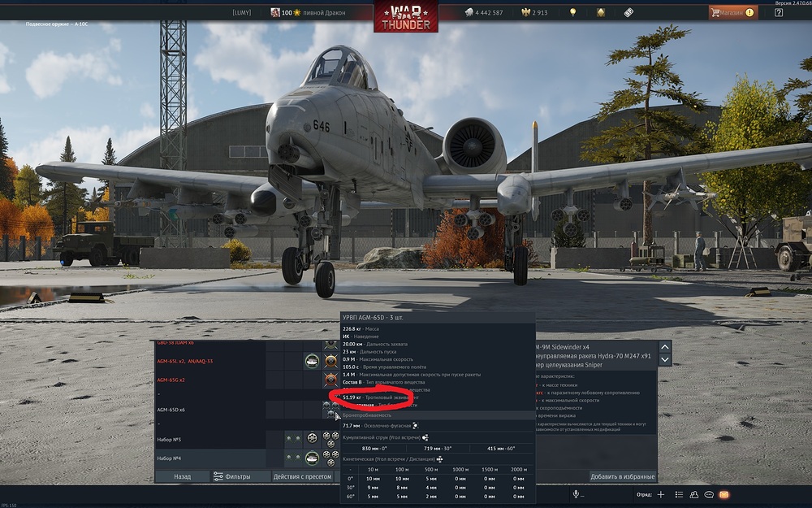This screenshot has height=508, width=812.
Task: Click the 2 913 Golden Eagles amount
Action: (540, 12)
